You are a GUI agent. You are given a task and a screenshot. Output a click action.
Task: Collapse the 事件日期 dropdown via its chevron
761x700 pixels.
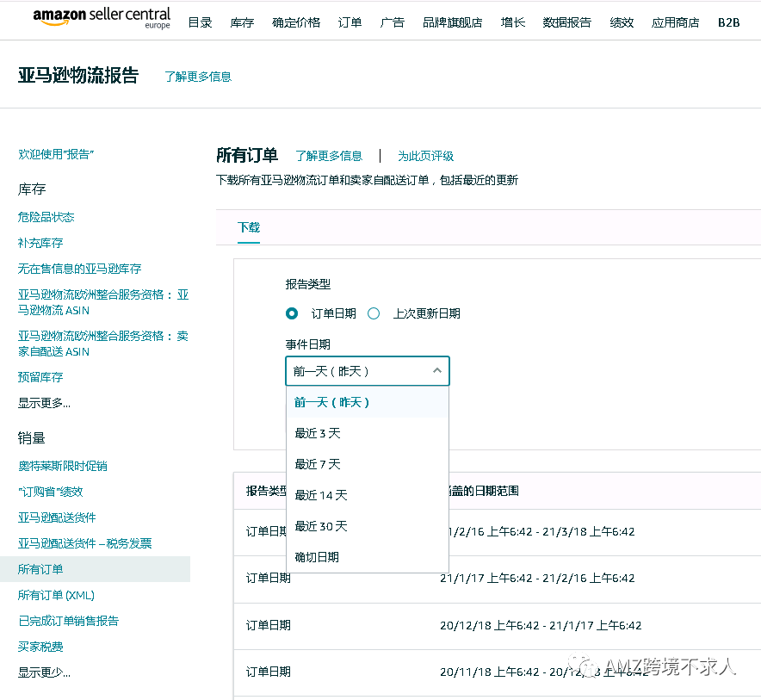(437, 371)
